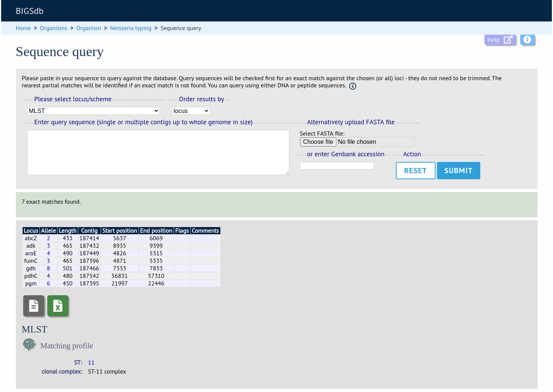Viewport: 553px width, 392px height.
Task: Select the aroE locus cell
Action: click(31, 253)
